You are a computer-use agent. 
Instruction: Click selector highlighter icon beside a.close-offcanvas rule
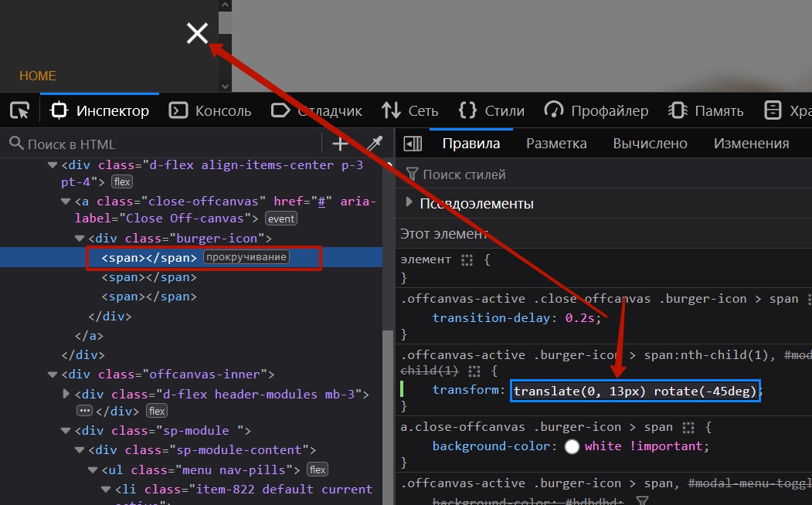[x=689, y=427]
